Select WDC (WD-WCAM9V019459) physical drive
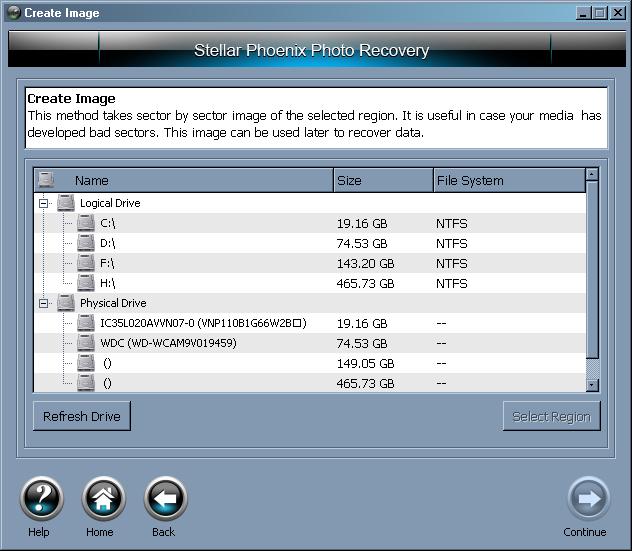The width and height of the screenshot is (632, 551). pyautogui.click(x=168, y=343)
